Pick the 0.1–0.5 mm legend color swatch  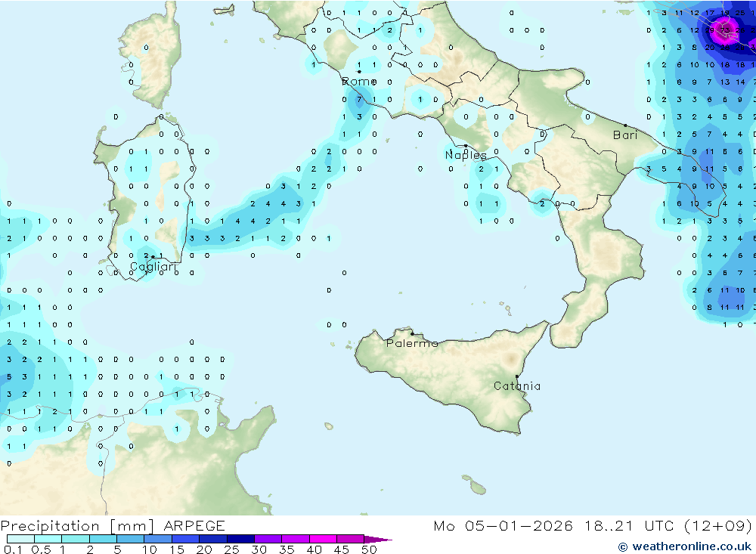pyautogui.click(x=20, y=539)
